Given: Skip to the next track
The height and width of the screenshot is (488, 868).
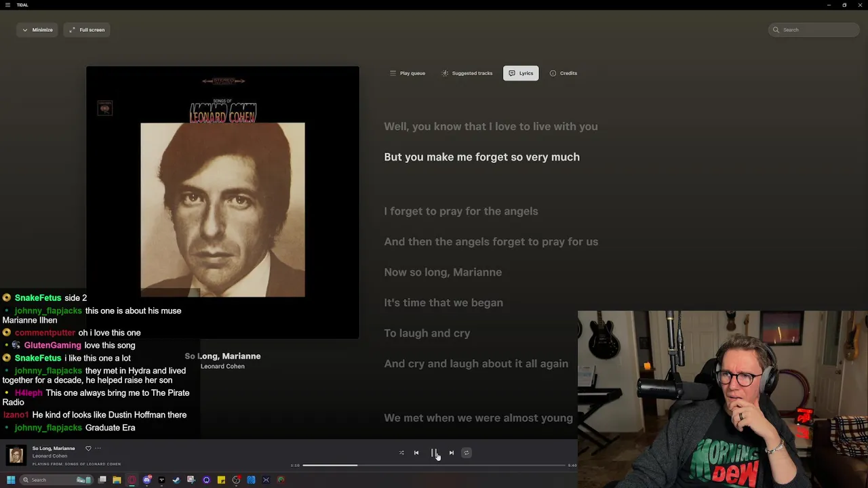Looking at the screenshot, I should coord(452,453).
